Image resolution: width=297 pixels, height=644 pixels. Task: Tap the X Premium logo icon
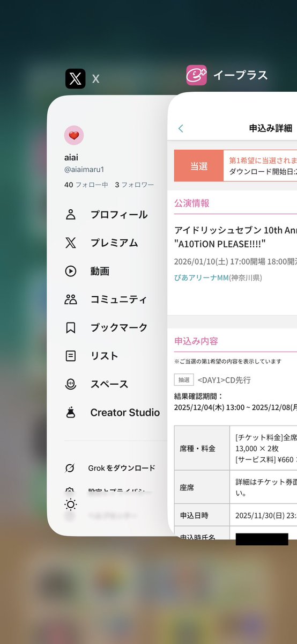coord(71,243)
